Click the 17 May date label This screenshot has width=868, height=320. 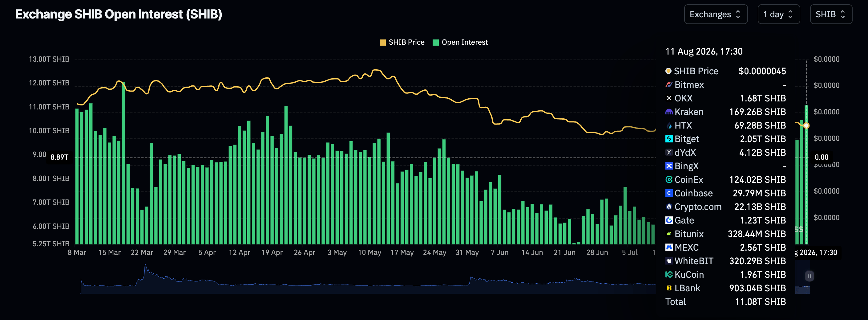pyautogui.click(x=402, y=252)
